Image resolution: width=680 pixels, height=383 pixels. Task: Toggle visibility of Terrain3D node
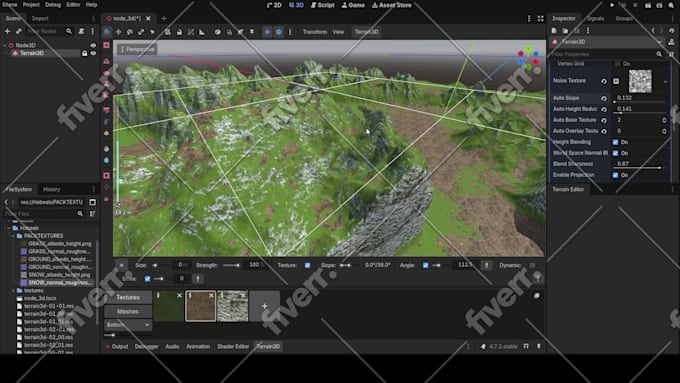93,53
